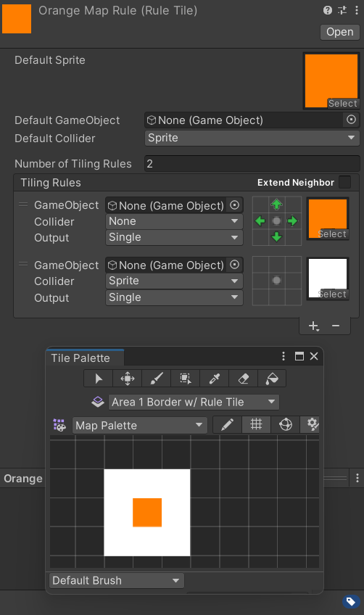
Task: Select the Paintbrush tool in Tile Palette
Action: (157, 379)
